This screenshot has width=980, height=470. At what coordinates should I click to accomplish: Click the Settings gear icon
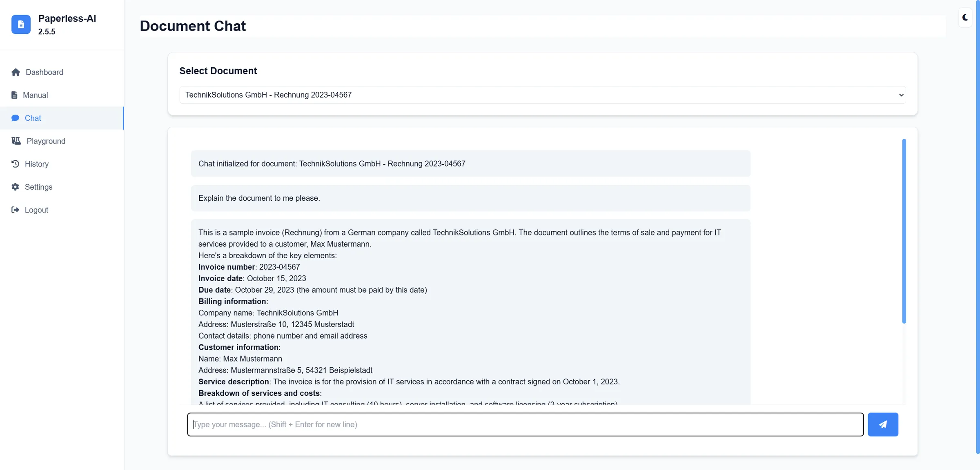tap(15, 187)
